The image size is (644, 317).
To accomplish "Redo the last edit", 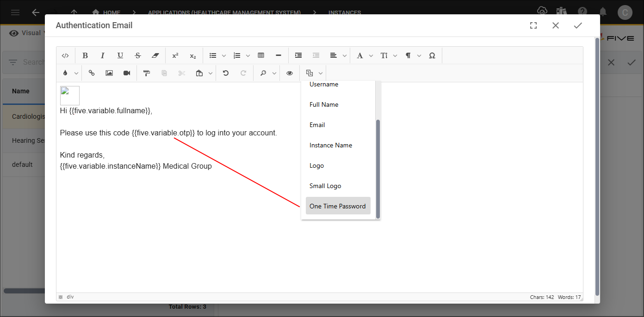I will 243,73.
